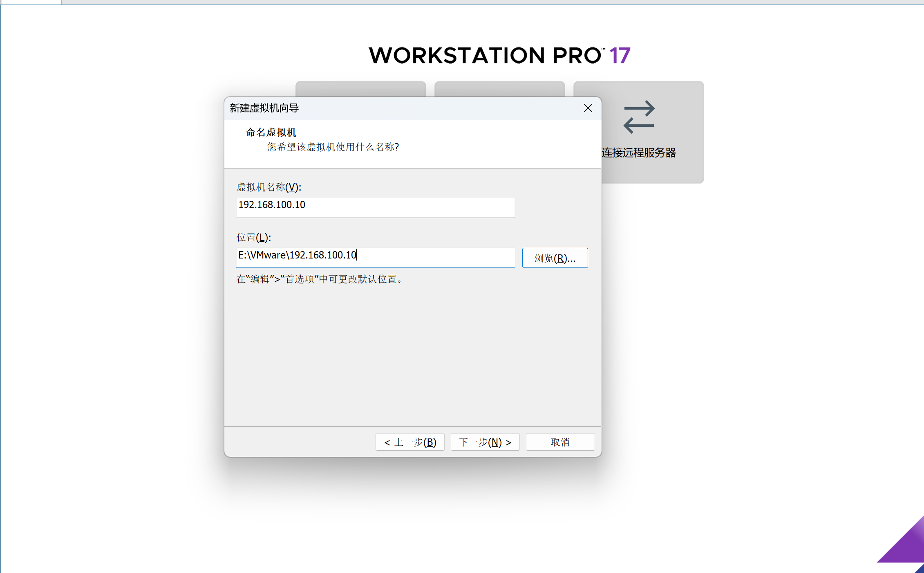Click the 命名虚拟机 heading
The height and width of the screenshot is (573, 924).
click(x=271, y=133)
